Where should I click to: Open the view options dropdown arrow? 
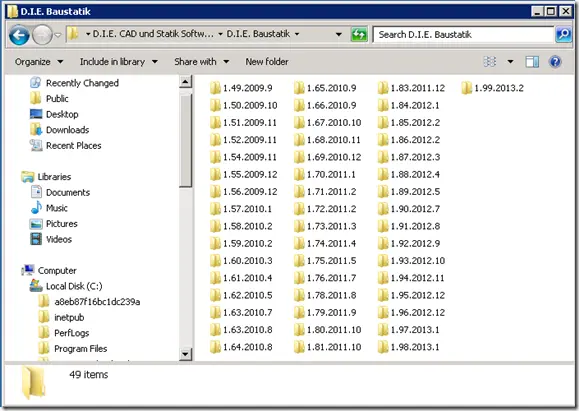(510, 62)
